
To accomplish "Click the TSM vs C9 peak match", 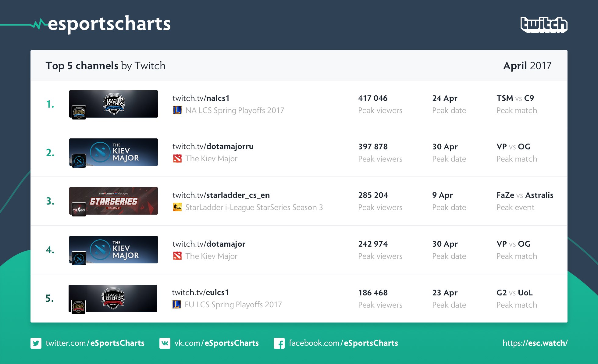I will pyautogui.click(x=515, y=98).
